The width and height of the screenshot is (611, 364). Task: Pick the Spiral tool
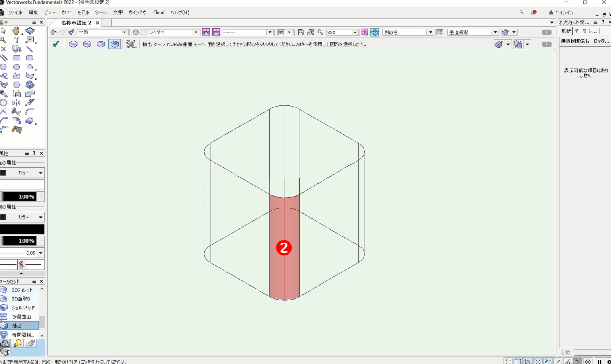(x=30, y=85)
